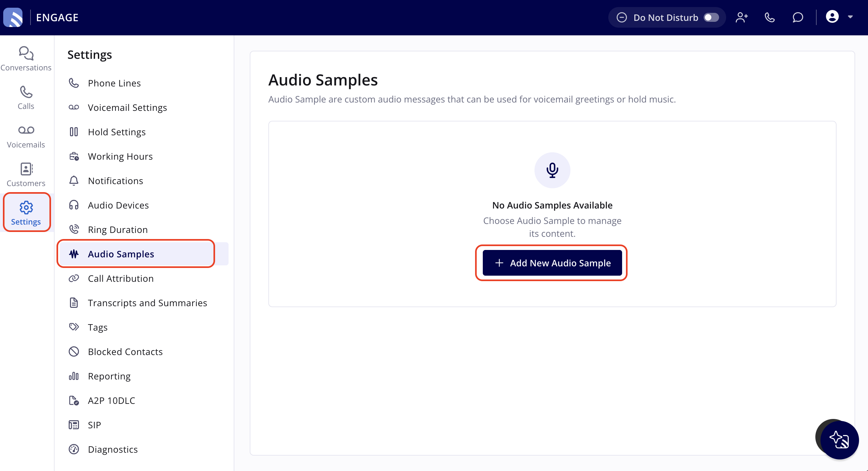This screenshot has width=868, height=471.
Task: Select the Settings gear in the sidebar
Action: [x=26, y=213]
